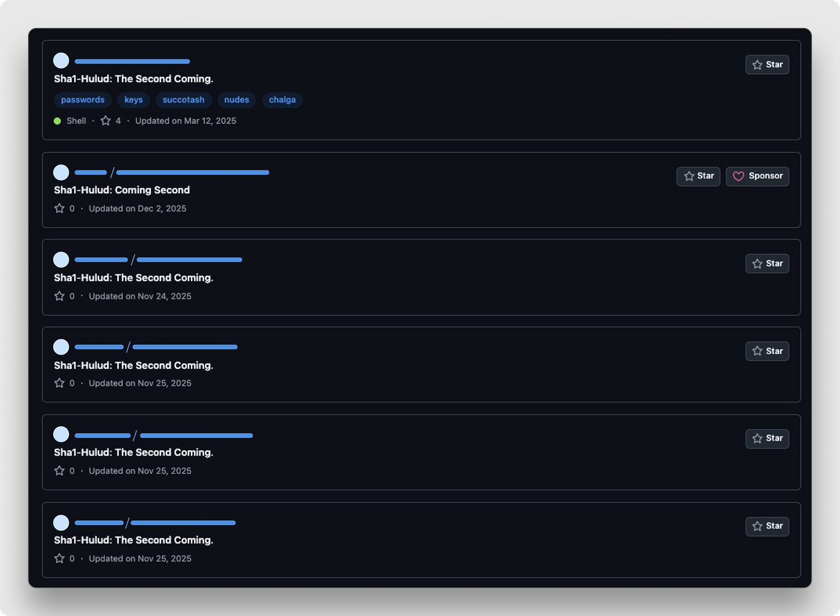Image resolution: width=840 pixels, height=616 pixels.
Task: Open the passwords topic tag
Action: pos(82,100)
